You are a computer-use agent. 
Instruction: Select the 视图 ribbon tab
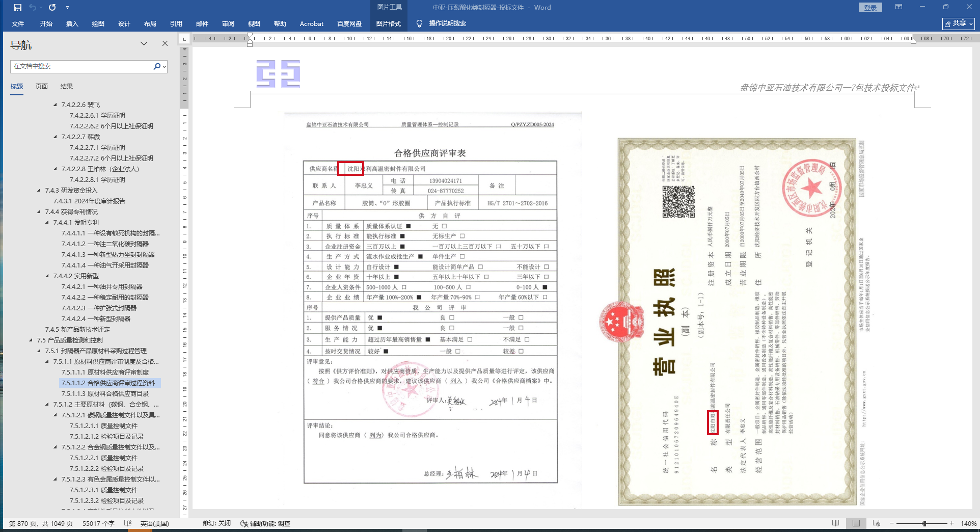(x=254, y=24)
